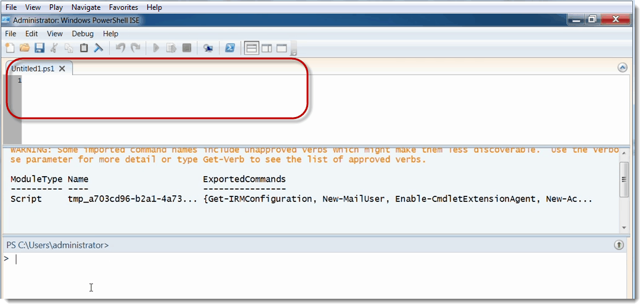Copy selection with copy icon
The width and height of the screenshot is (644, 308).
(68, 48)
